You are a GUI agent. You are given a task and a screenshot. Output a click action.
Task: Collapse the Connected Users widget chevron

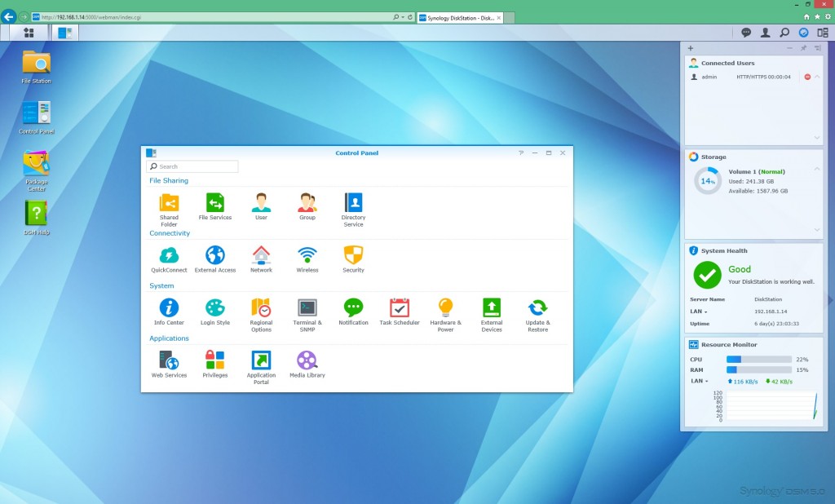pos(817,77)
